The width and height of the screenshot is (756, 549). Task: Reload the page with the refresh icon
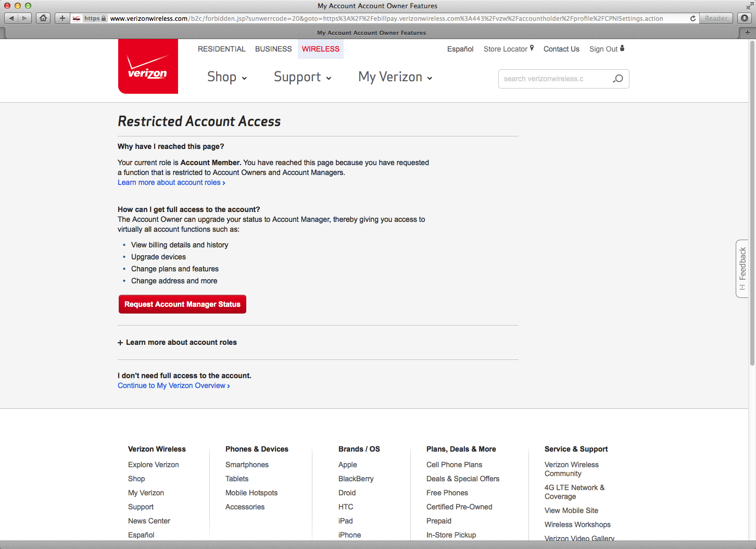click(x=693, y=18)
